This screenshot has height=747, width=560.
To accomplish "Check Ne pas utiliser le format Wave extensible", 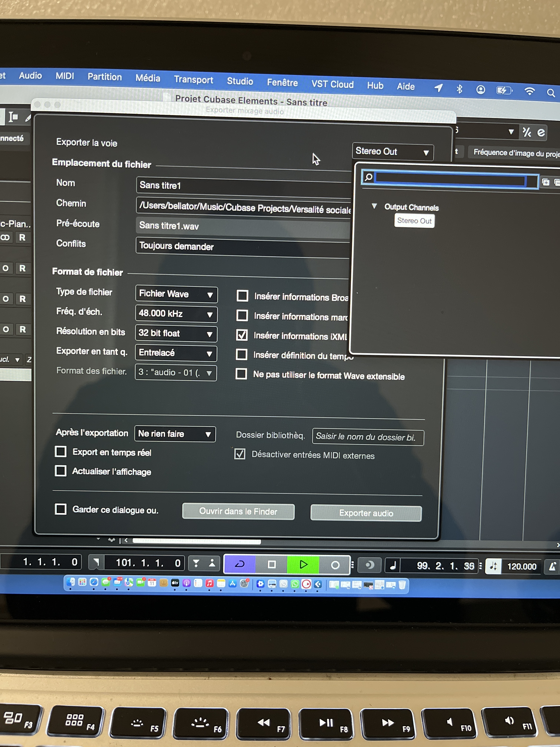I will 241,374.
